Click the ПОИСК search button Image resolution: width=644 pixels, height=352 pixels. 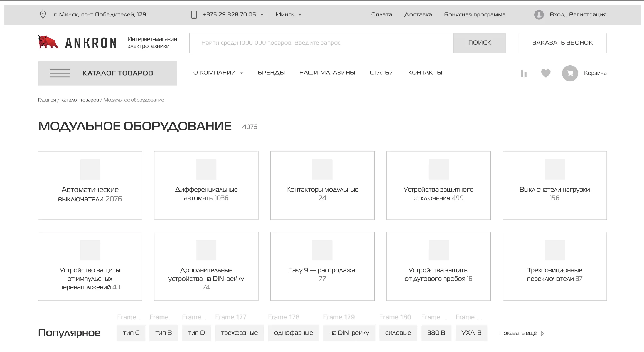[480, 43]
